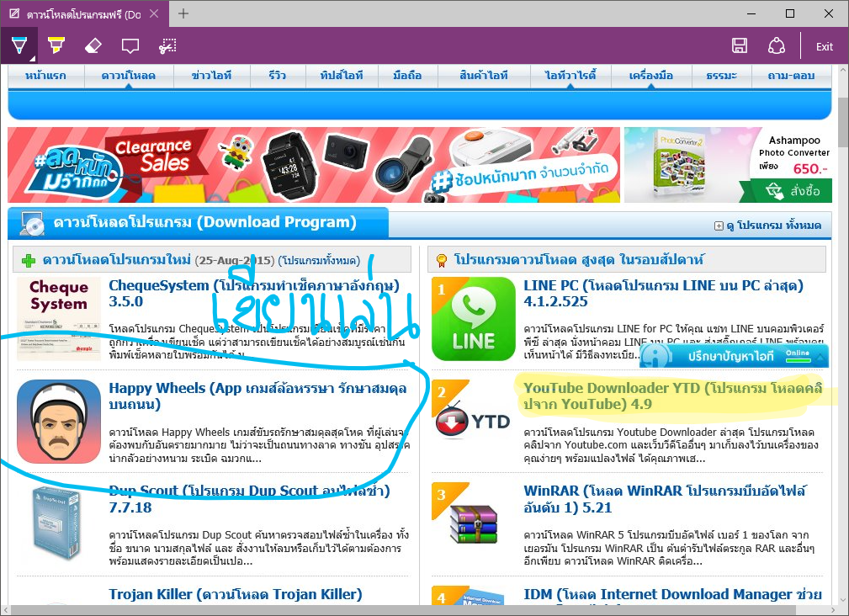
Task: Save the web note via floppy icon
Action: pos(740,46)
